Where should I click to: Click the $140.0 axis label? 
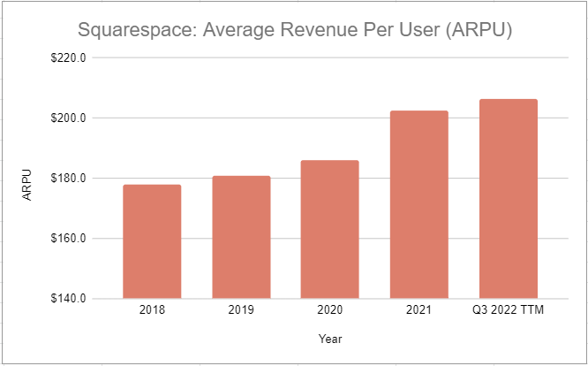coord(68,299)
